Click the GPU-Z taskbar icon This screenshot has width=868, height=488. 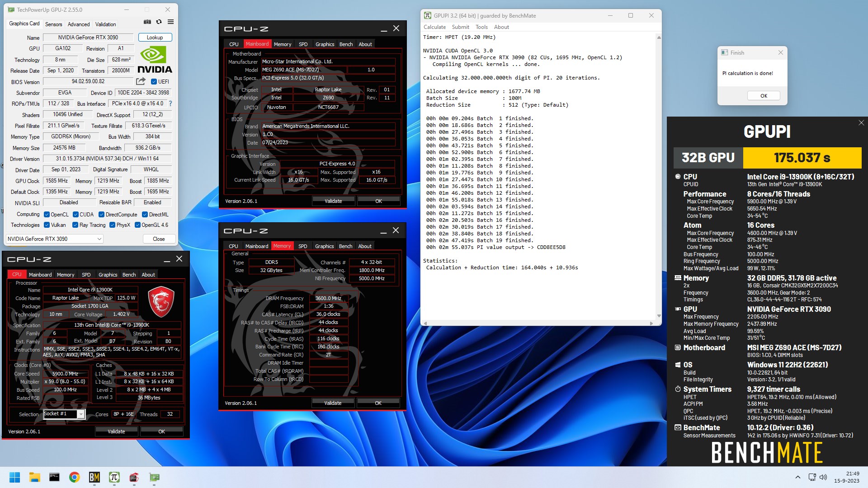point(154,477)
